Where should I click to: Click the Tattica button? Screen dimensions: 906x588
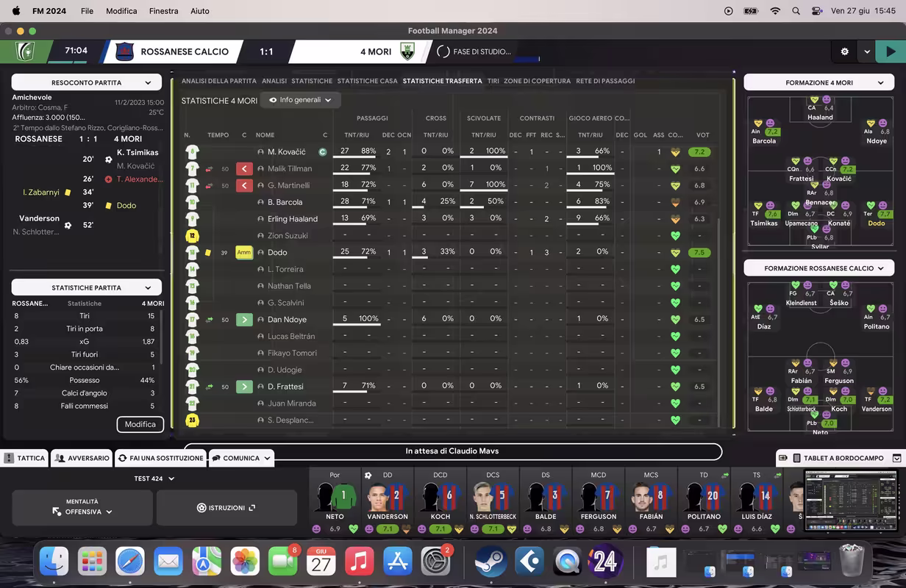[24, 458]
